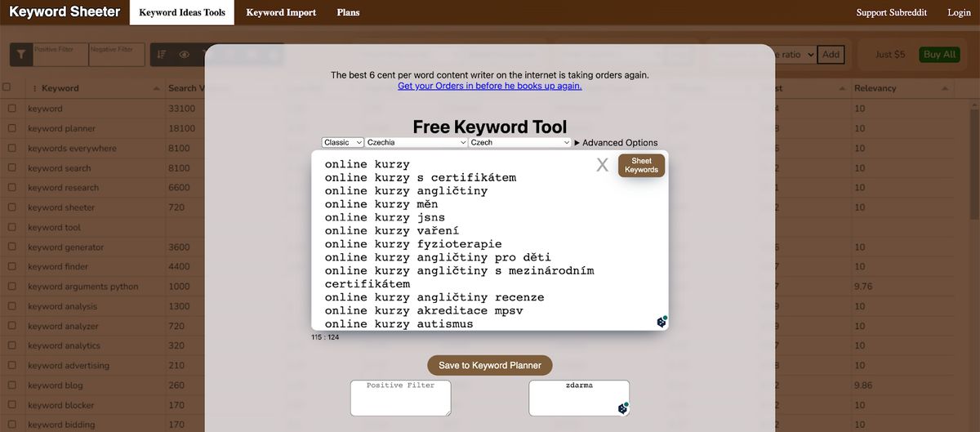Click the 9.76 relevancy value
Image resolution: width=980 pixels, height=432 pixels.
point(864,287)
